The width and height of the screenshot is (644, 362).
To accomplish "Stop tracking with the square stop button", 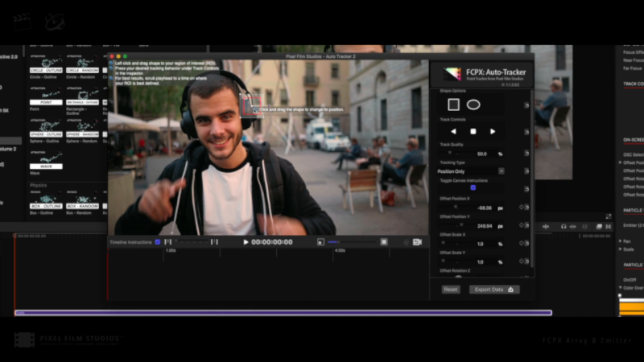I will tap(473, 131).
